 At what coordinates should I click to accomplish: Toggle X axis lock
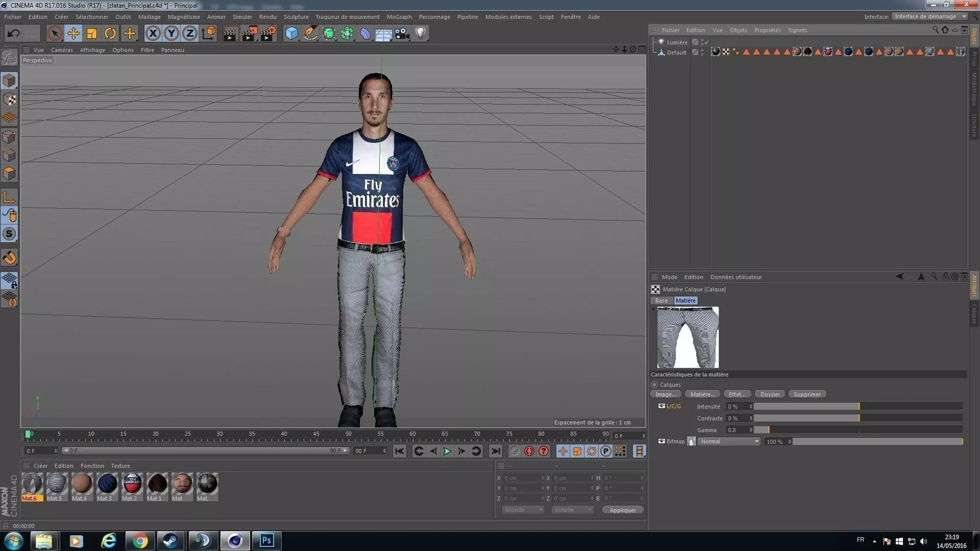point(153,34)
